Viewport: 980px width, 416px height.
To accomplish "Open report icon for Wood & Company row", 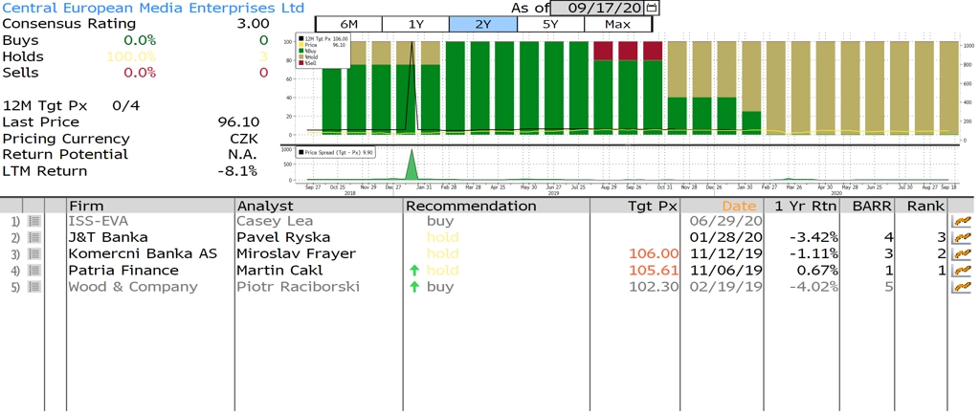I will [x=961, y=287].
